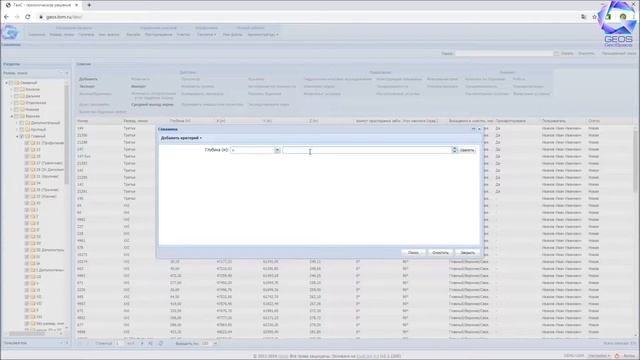Screen dimensions: 640x360
Task: Click Удалить next to the Глубина criterion
Action: (x=467, y=150)
